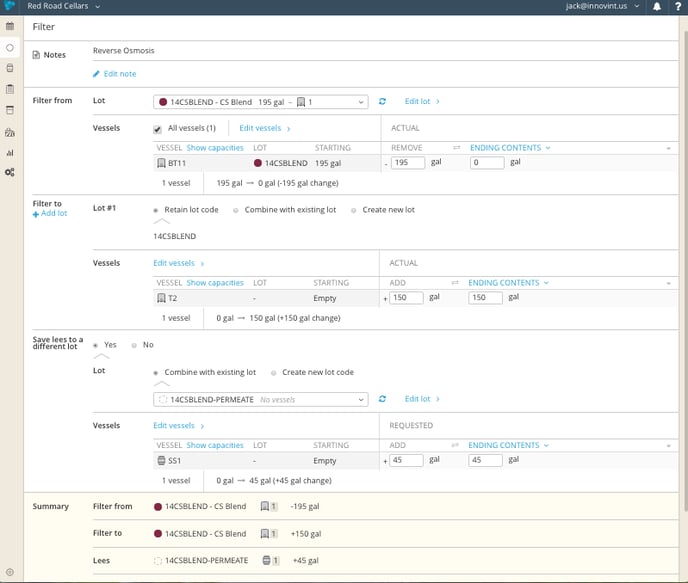Open Ending Contents dropdown in Filter to table
The image size is (688, 583).
click(x=508, y=283)
